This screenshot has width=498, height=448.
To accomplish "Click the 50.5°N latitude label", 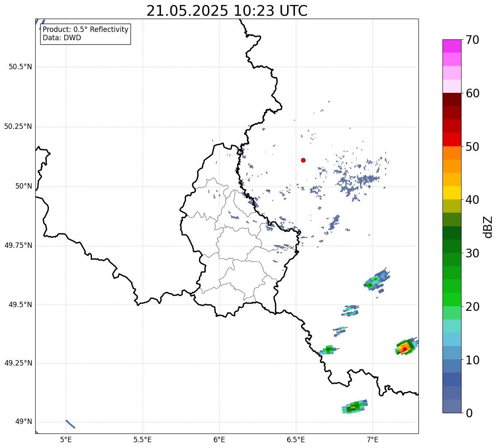I will [20, 67].
